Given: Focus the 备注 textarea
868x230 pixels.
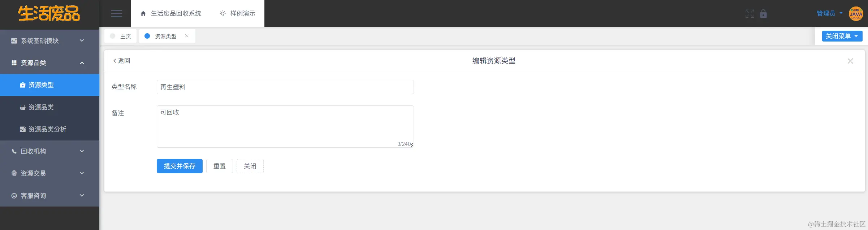Looking at the screenshot, I should coord(285,126).
